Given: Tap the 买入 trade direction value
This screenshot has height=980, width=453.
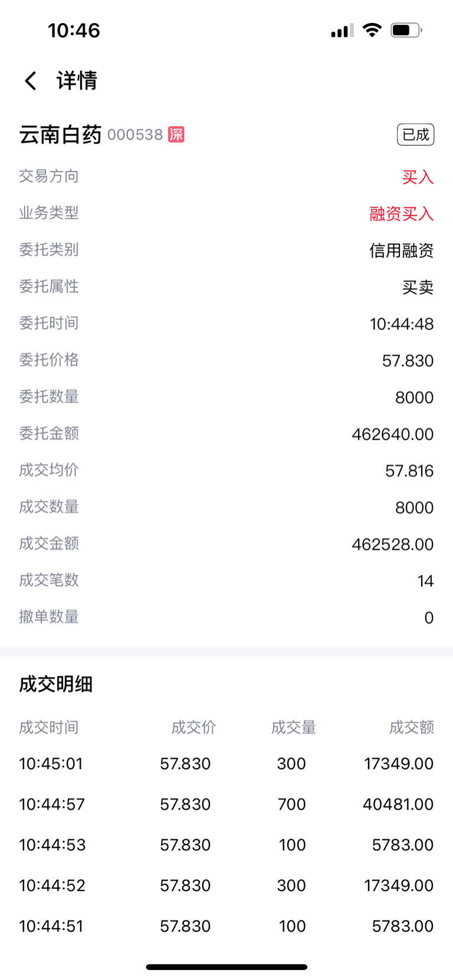Looking at the screenshot, I should 418,177.
